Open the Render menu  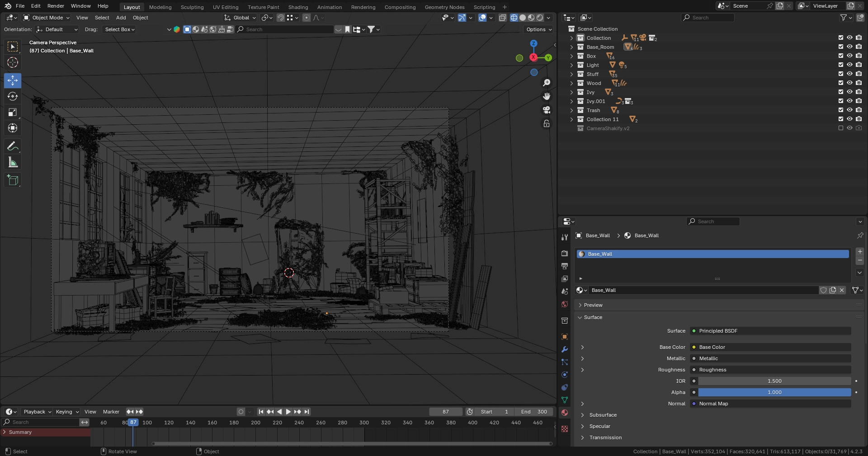pos(56,6)
